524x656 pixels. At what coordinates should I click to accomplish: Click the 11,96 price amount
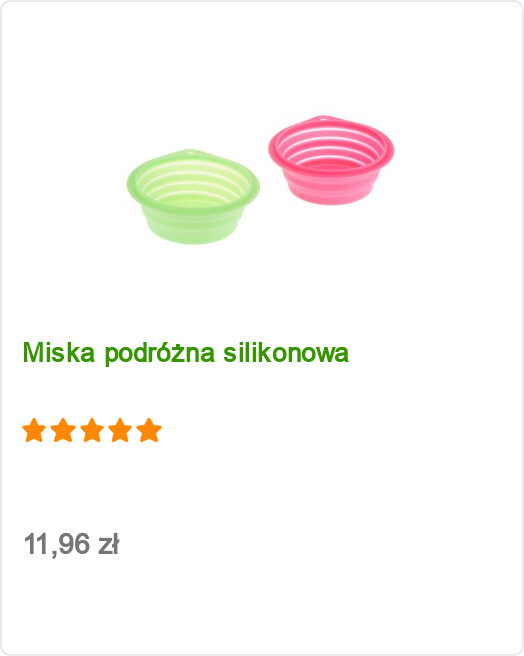click(x=57, y=545)
